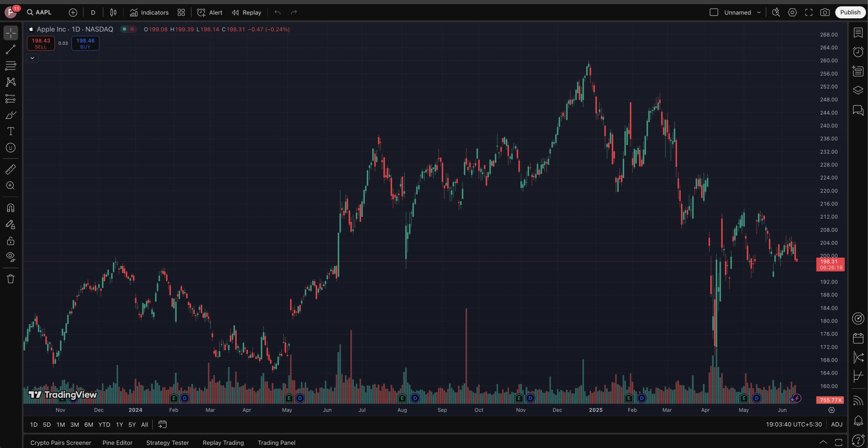Open the go to date calendar icon
Screen dimensions: 868x448
click(x=162, y=425)
